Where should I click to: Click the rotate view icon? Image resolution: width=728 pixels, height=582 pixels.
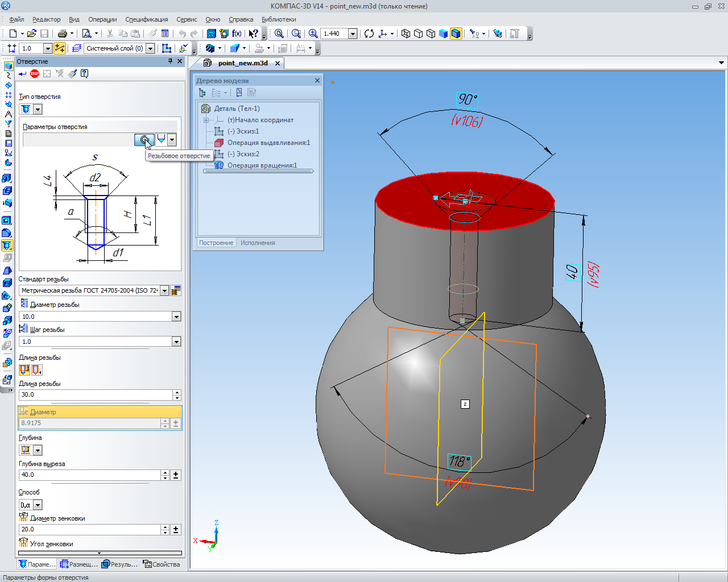pyautogui.click(x=369, y=34)
